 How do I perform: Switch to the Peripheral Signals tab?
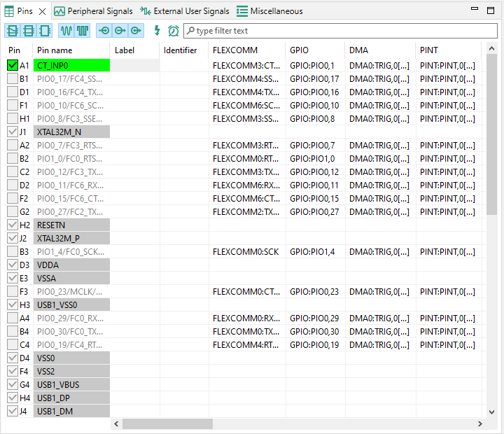click(93, 11)
